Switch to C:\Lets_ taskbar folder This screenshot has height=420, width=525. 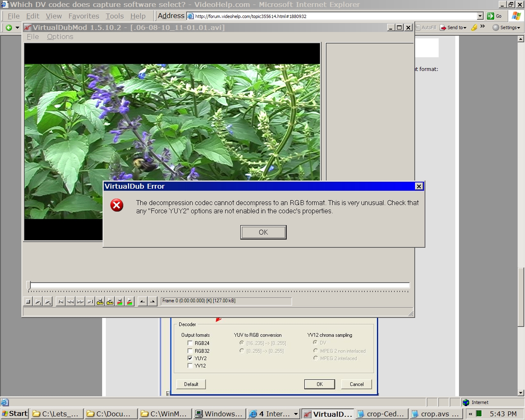[x=57, y=414]
